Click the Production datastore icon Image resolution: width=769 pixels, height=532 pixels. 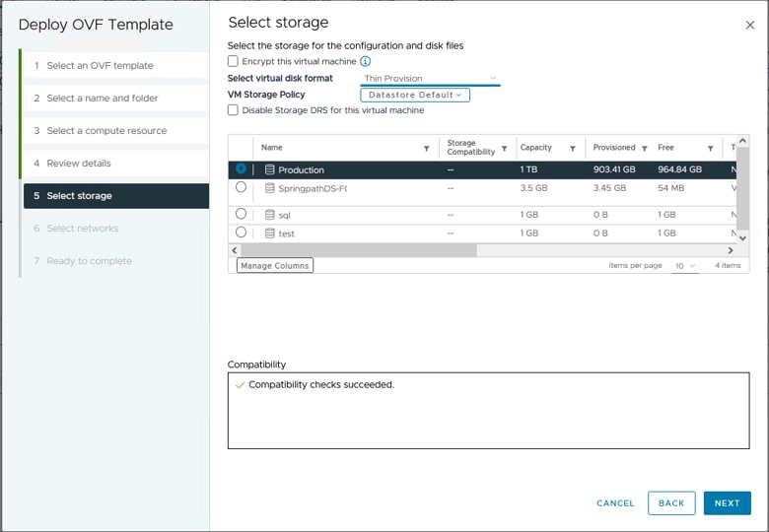[269, 169]
